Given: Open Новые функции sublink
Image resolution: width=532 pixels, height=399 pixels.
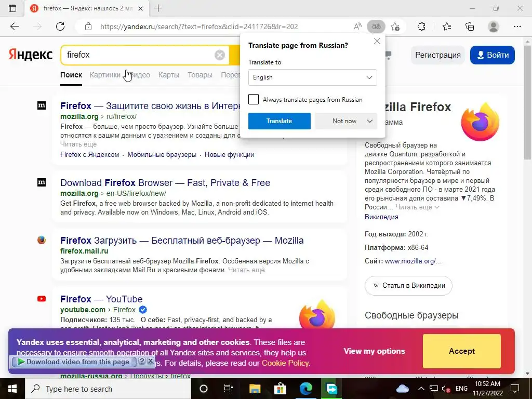Looking at the screenshot, I should [x=229, y=155].
